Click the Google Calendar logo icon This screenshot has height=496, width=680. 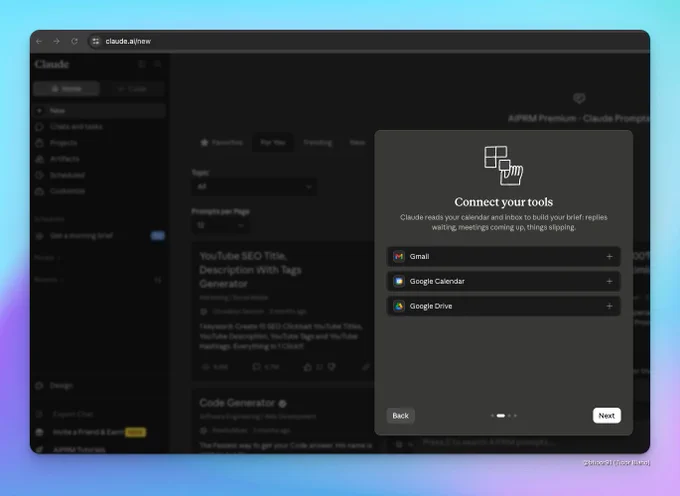(399, 281)
